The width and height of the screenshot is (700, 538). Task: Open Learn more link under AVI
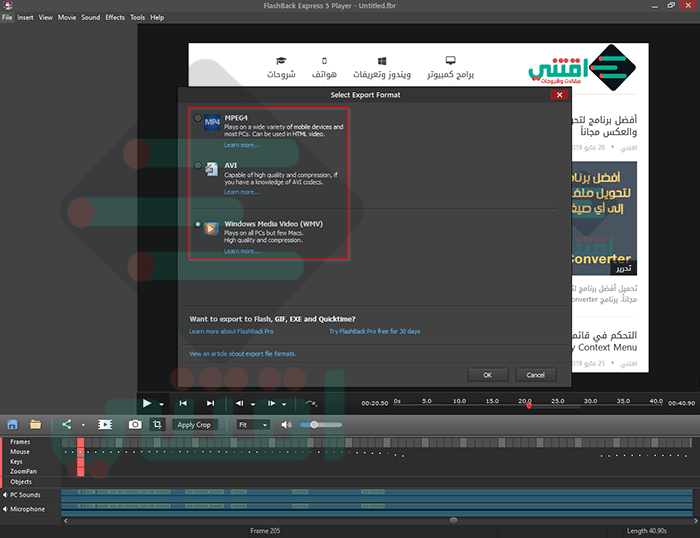click(x=242, y=192)
